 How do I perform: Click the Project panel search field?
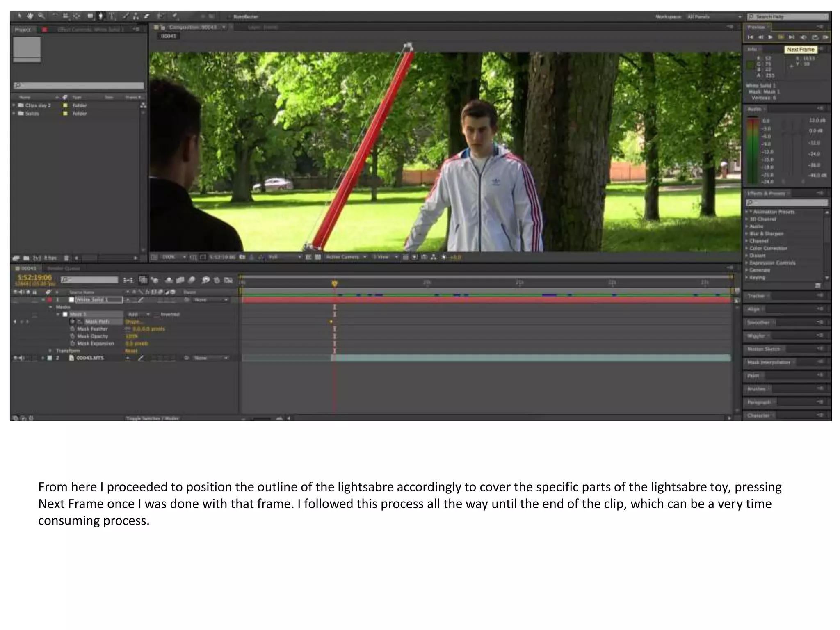coord(78,86)
